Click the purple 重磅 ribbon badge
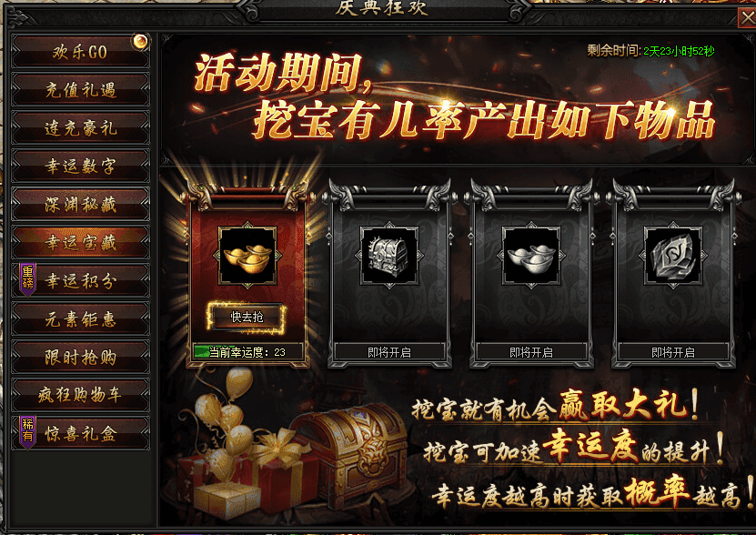 tap(27, 279)
